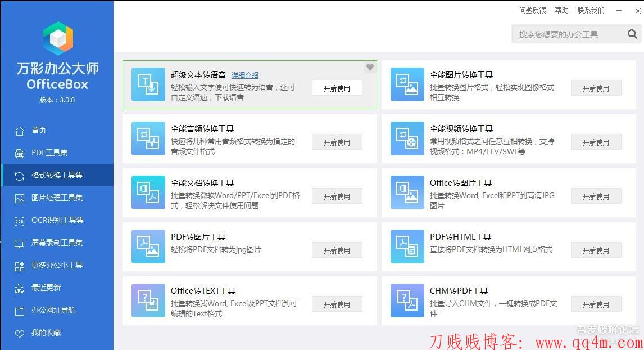Screen dimensions: 644x350
Task: Click 开始使用 for 全能图片转换工具
Action: click(596, 88)
